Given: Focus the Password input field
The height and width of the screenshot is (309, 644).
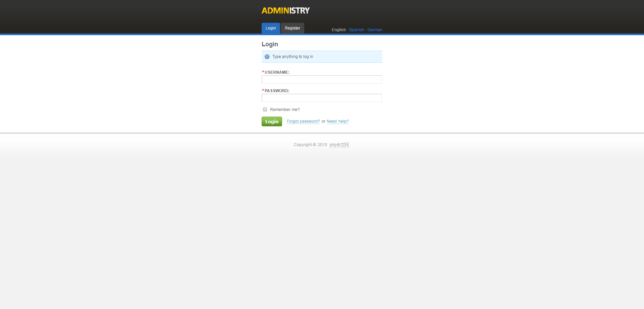Looking at the screenshot, I should (x=322, y=98).
